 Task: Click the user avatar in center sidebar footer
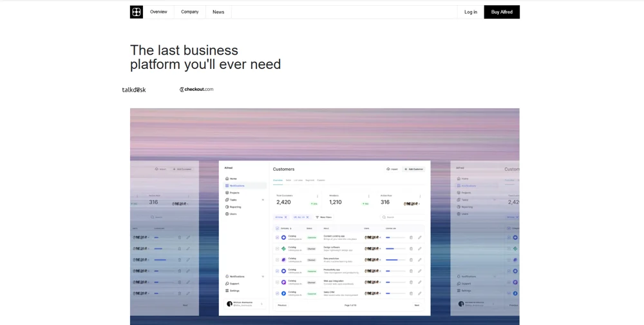pyautogui.click(x=229, y=304)
